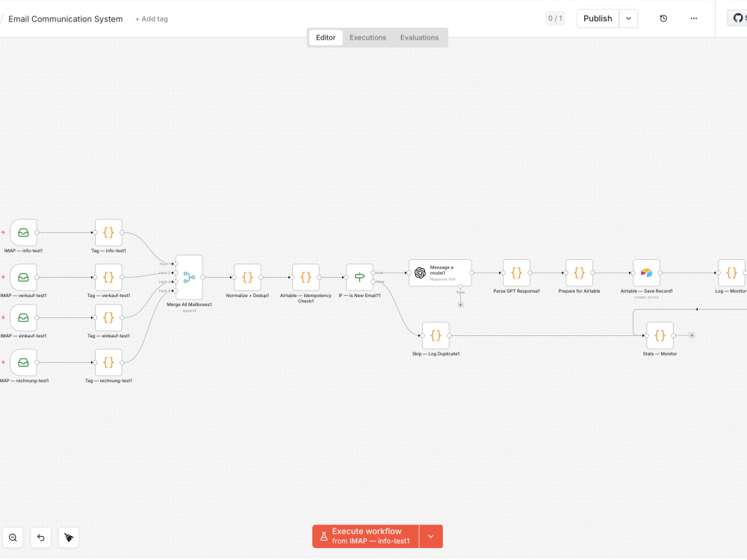The image size is (747, 560).
Task: Click the "Airtable — Save Record1" label
Action: click(646, 291)
